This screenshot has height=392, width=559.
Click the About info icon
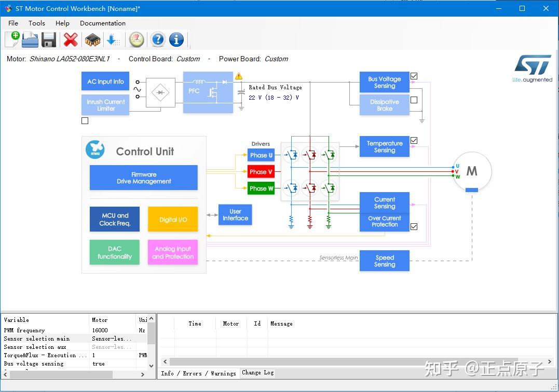[x=175, y=39]
